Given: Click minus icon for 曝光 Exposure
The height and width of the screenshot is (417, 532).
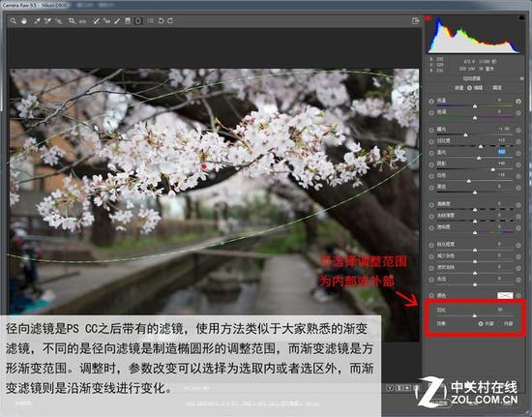Looking at the screenshot, I should coord(431,130).
